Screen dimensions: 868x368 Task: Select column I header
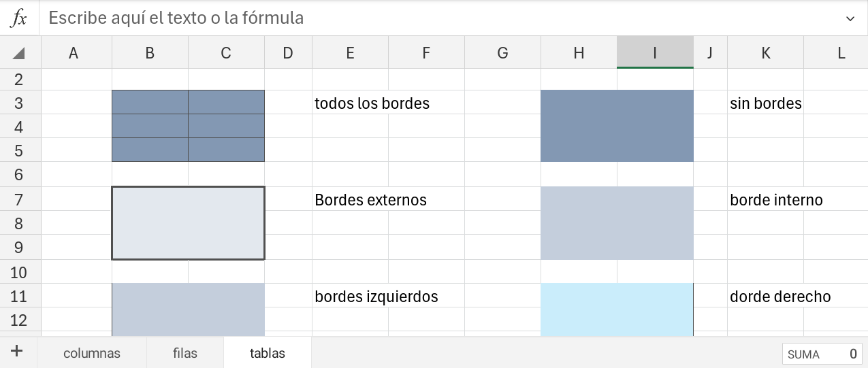(655, 53)
